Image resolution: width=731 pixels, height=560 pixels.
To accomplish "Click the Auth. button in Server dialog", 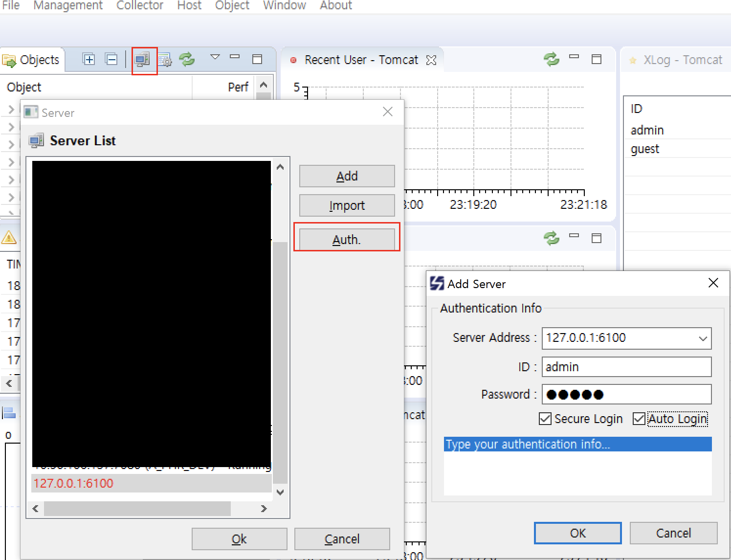I will 347,240.
